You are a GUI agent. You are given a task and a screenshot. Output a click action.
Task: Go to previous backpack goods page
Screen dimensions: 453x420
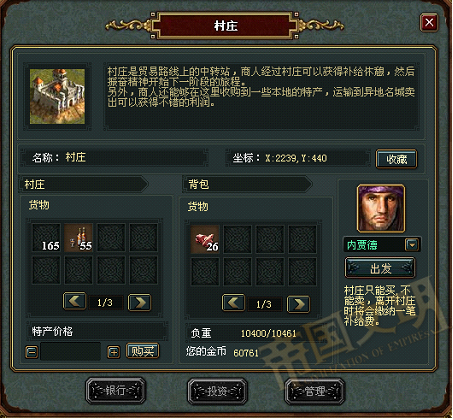pos(233,303)
